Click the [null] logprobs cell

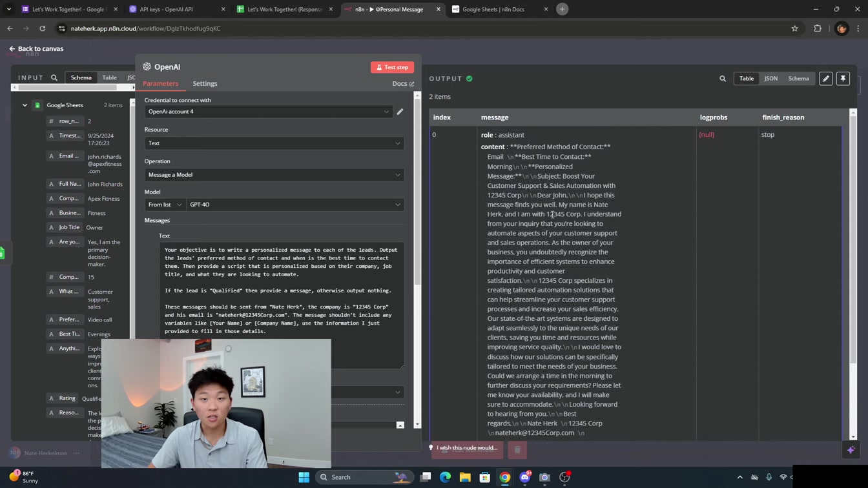click(707, 135)
